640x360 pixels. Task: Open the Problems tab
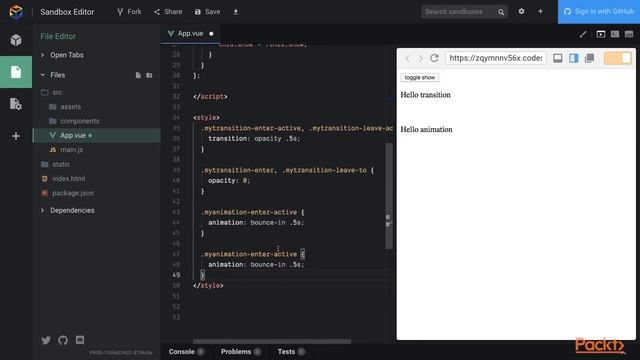(241, 351)
